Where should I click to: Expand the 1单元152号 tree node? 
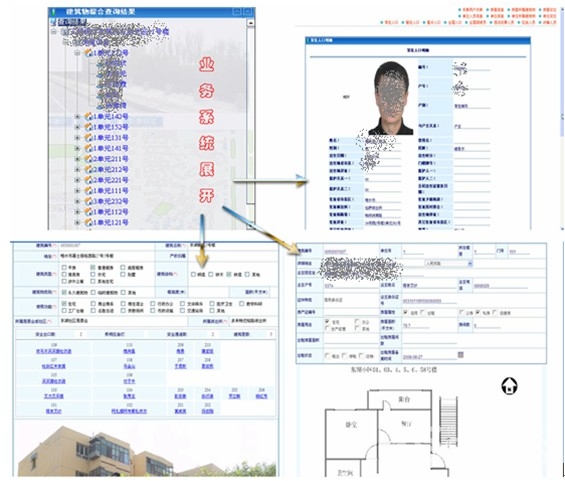coord(77,127)
